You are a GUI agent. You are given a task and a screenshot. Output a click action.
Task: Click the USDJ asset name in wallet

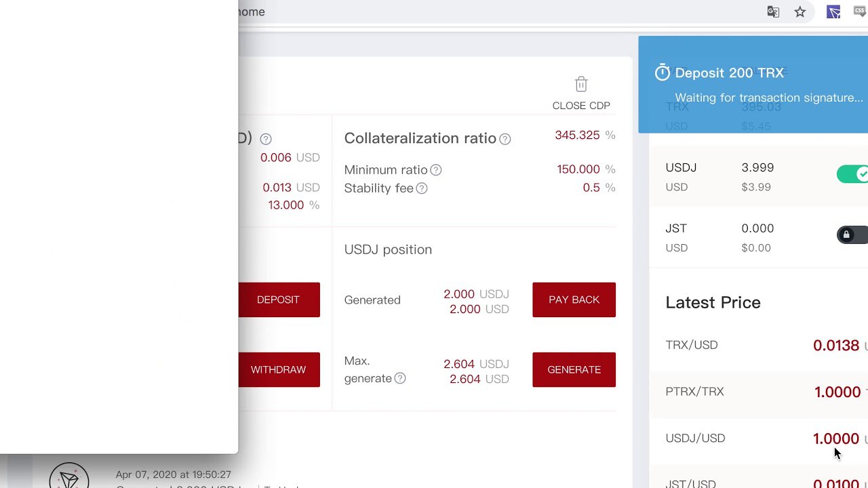tap(681, 167)
